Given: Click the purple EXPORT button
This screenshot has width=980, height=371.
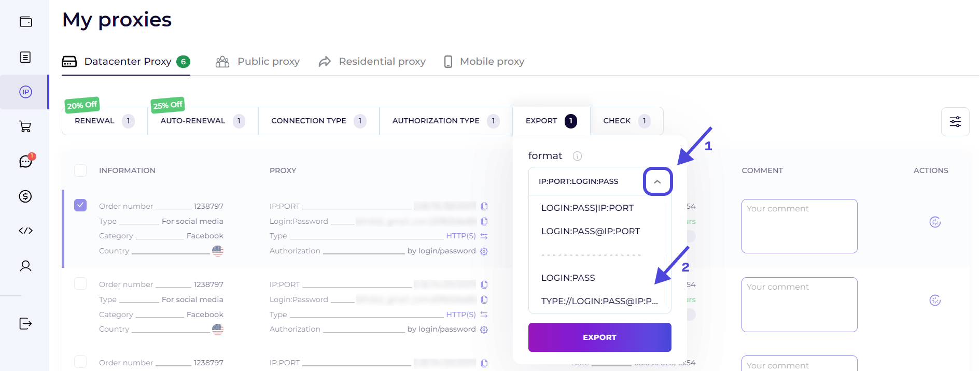Looking at the screenshot, I should tap(600, 337).
